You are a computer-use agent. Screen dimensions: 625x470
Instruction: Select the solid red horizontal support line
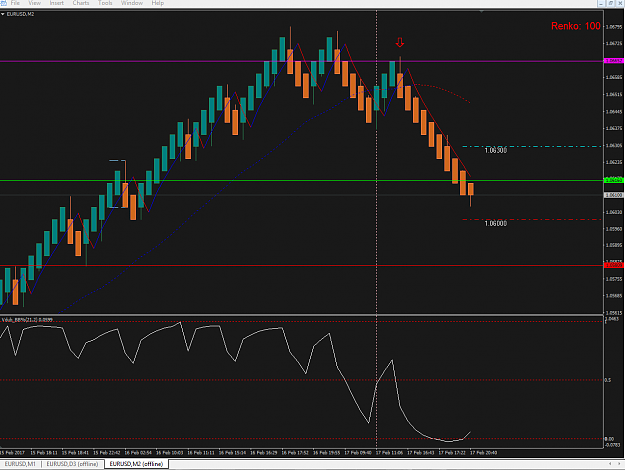(302, 265)
